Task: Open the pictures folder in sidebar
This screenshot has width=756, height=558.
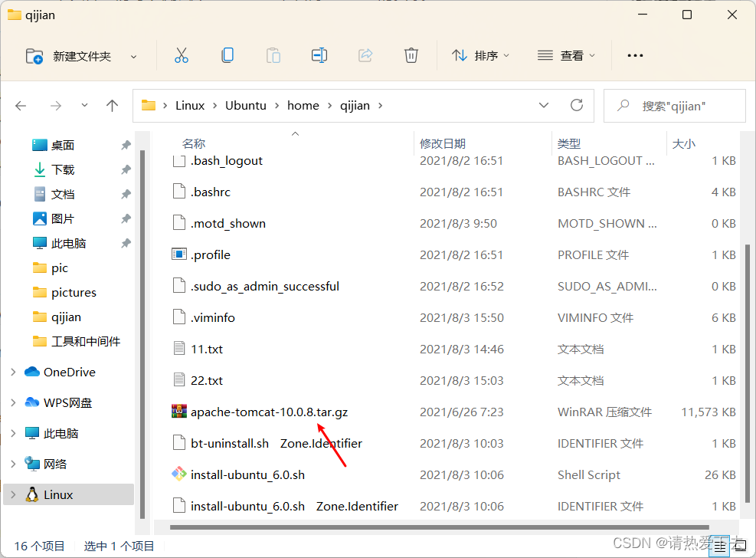Action: 74,293
